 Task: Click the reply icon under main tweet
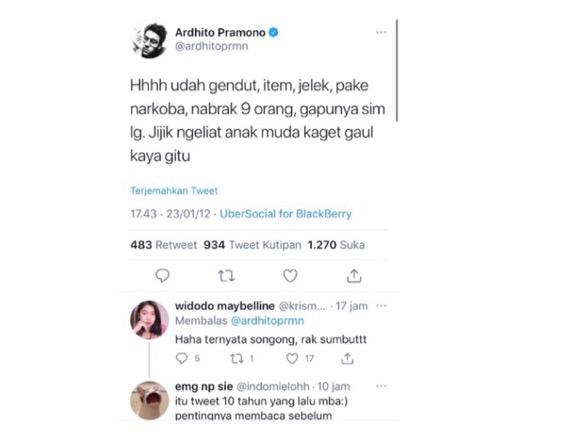pos(162,276)
